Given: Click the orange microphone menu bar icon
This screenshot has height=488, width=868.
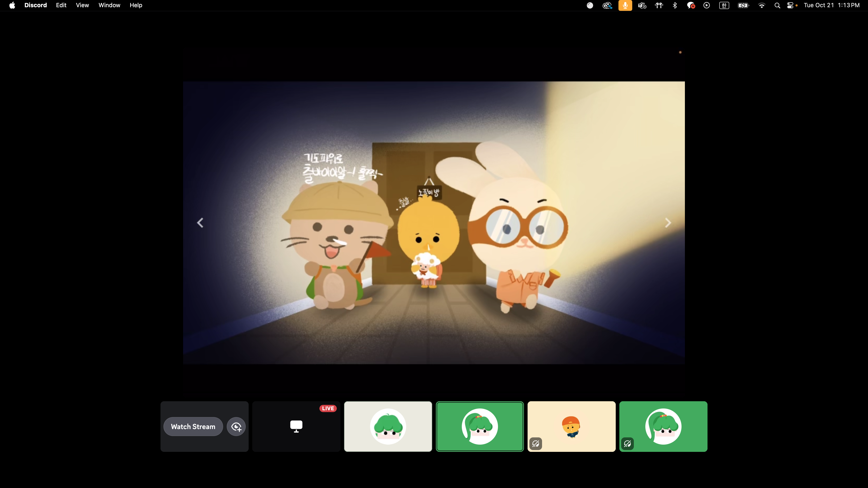Looking at the screenshot, I should click(x=625, y=5).
